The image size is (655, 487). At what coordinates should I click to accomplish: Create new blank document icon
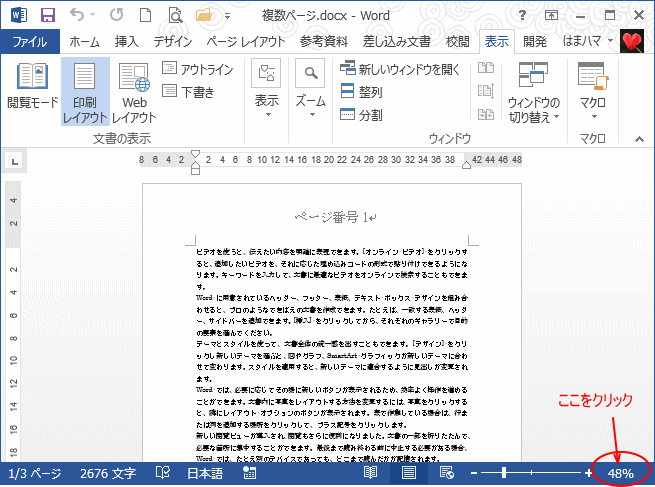coord(145,15)
